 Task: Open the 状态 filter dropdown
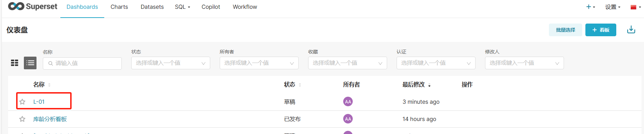tap(171, 63)
